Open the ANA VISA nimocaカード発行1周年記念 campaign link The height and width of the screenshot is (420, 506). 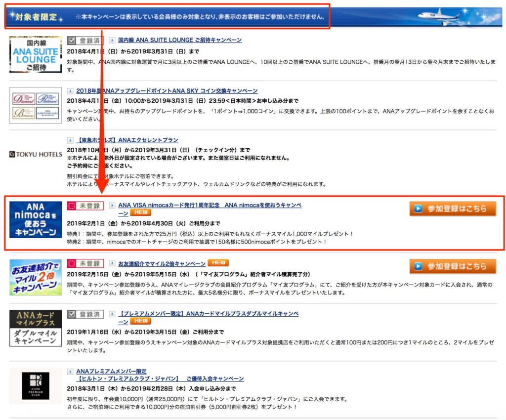coord(210,209)
